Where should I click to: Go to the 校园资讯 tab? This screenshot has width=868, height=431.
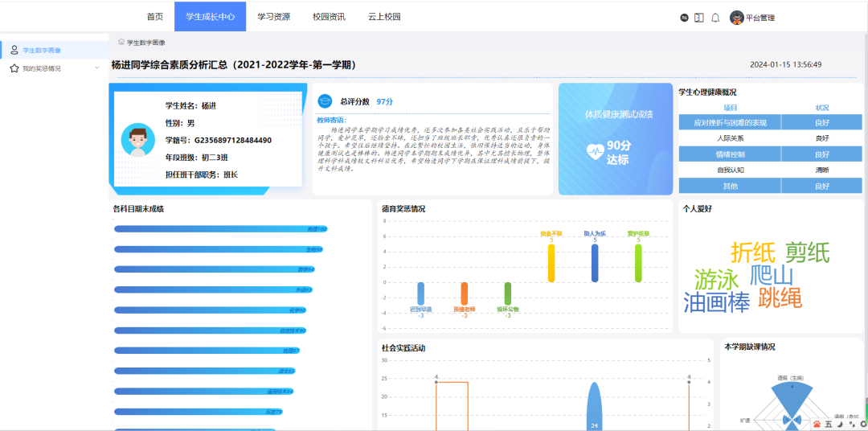coord(329,17)
